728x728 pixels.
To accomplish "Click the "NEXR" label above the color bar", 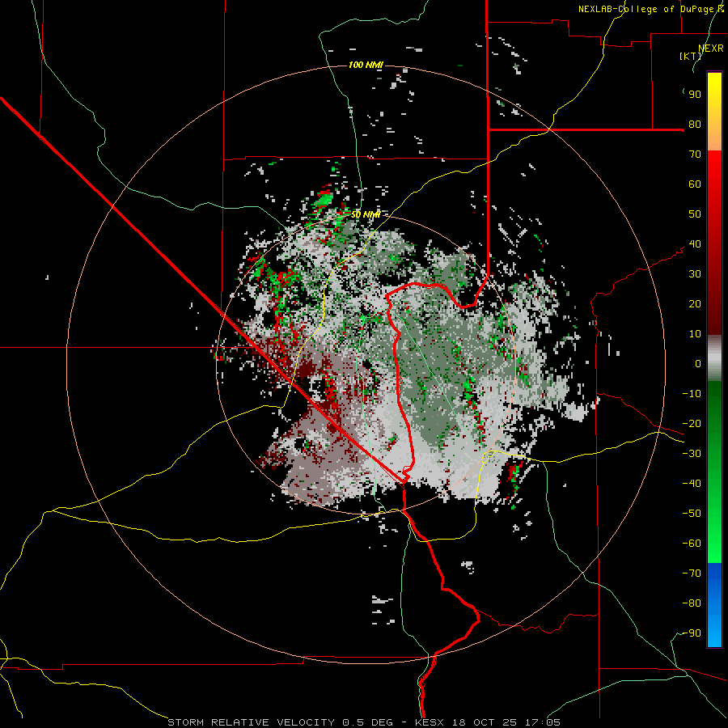I will pyautogui.click(x=711, y=49).
